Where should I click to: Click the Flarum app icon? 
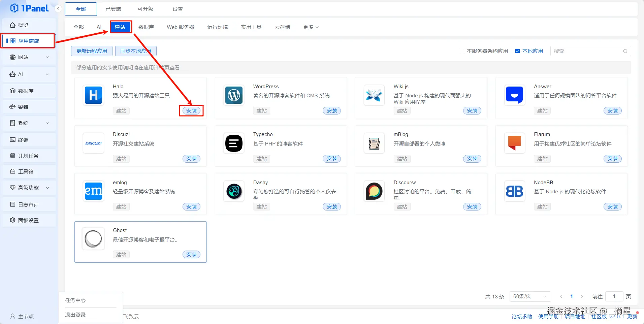tap(514, 143)
